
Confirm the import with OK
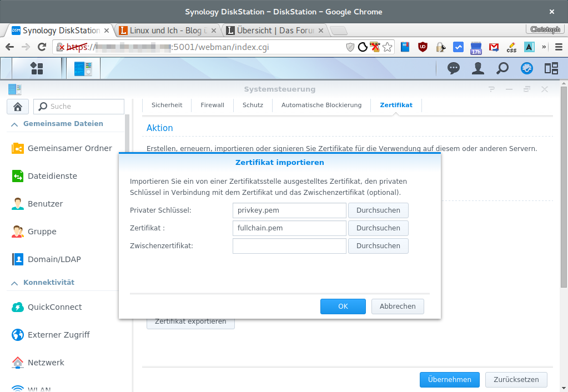pyautogui.click(x=343, y=306)
